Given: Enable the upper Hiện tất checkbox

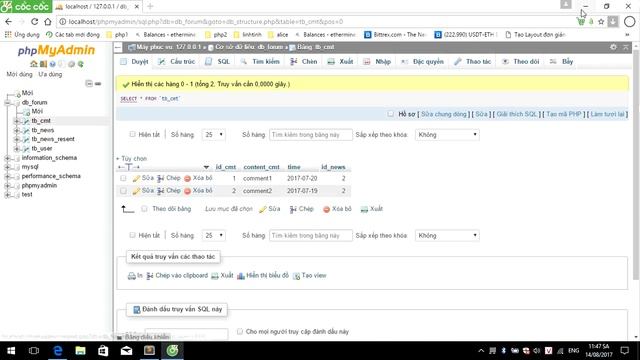Looking at the screenshot, I should coord(132,134).
